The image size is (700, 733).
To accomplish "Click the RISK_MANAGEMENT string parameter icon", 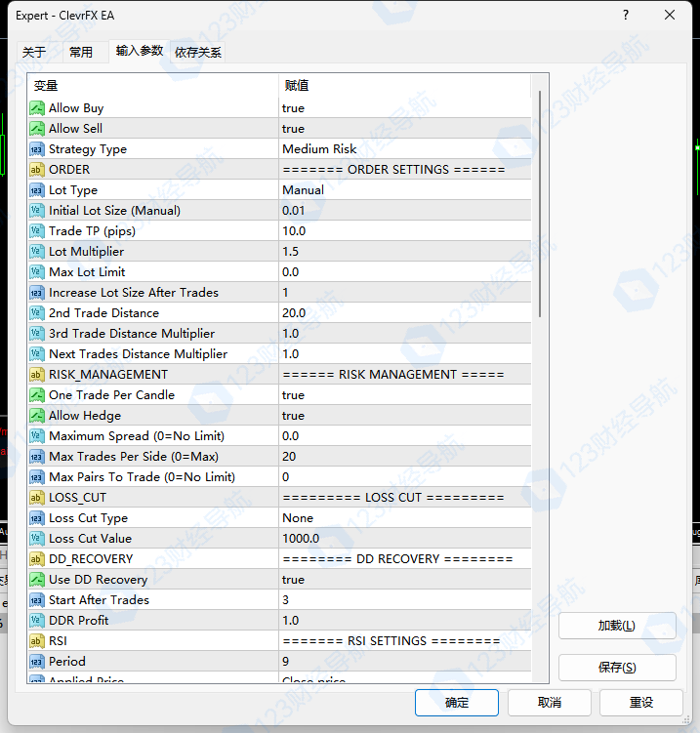I will [37, 375].
